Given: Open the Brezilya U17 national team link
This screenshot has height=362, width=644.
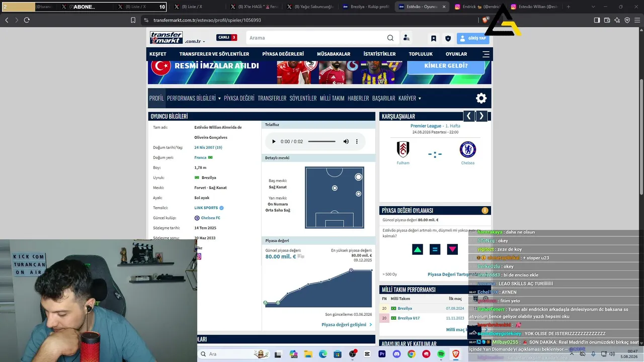Looking at the screenshot, I should click(x=409, y=318).
